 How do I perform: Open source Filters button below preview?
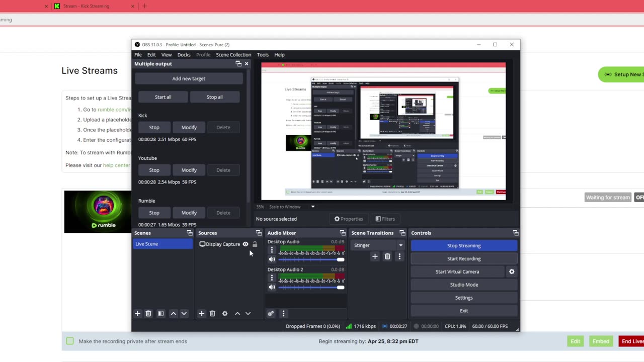click(x=385, y=219)
